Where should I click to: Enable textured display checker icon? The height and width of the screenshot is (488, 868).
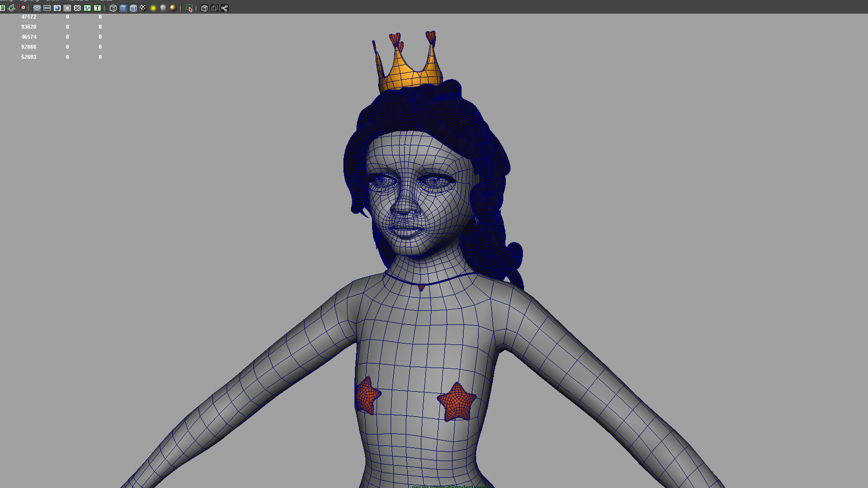point(143,8)
